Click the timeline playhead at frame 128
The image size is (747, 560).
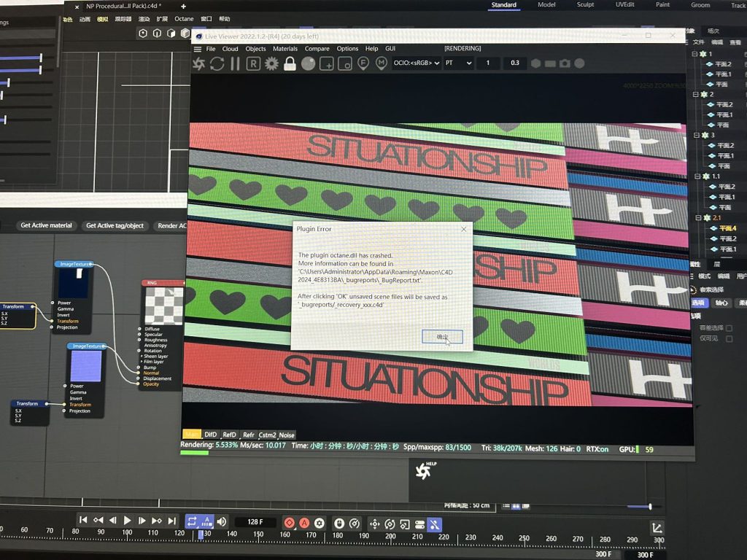(x=201, y=534)
